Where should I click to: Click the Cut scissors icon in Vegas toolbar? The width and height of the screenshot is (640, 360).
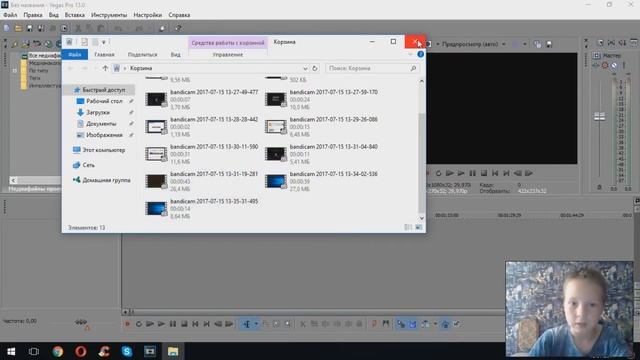tap(78, 28)
